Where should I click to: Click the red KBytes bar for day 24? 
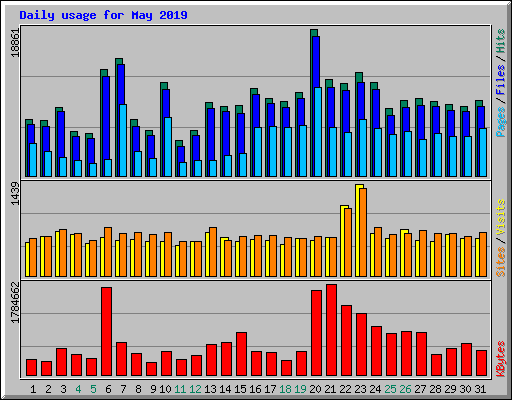[x=377, y=351]
